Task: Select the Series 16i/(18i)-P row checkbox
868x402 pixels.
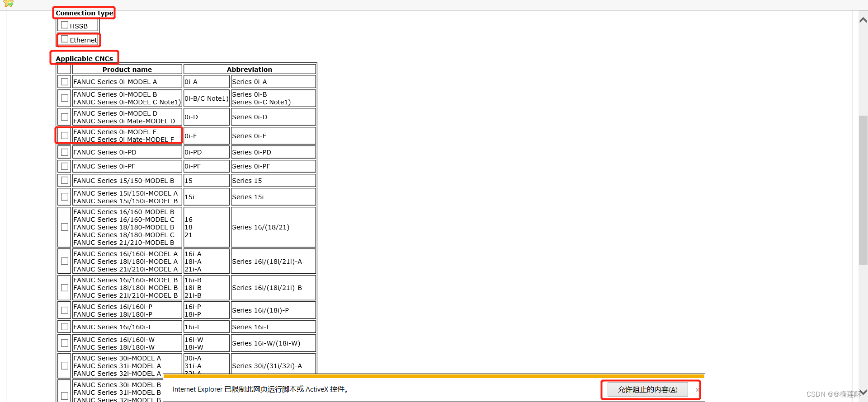Action: pos(65,310)
